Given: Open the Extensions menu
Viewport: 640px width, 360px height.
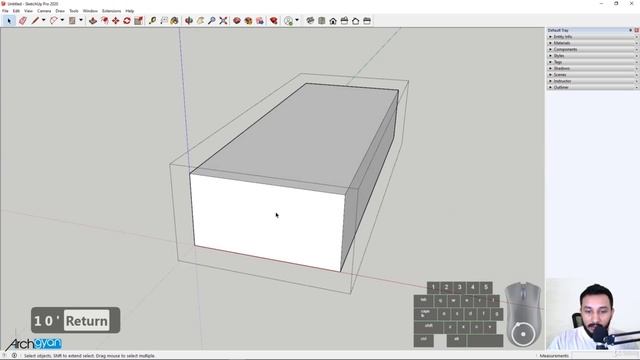Looking at the screenshot, I should 111,11.
